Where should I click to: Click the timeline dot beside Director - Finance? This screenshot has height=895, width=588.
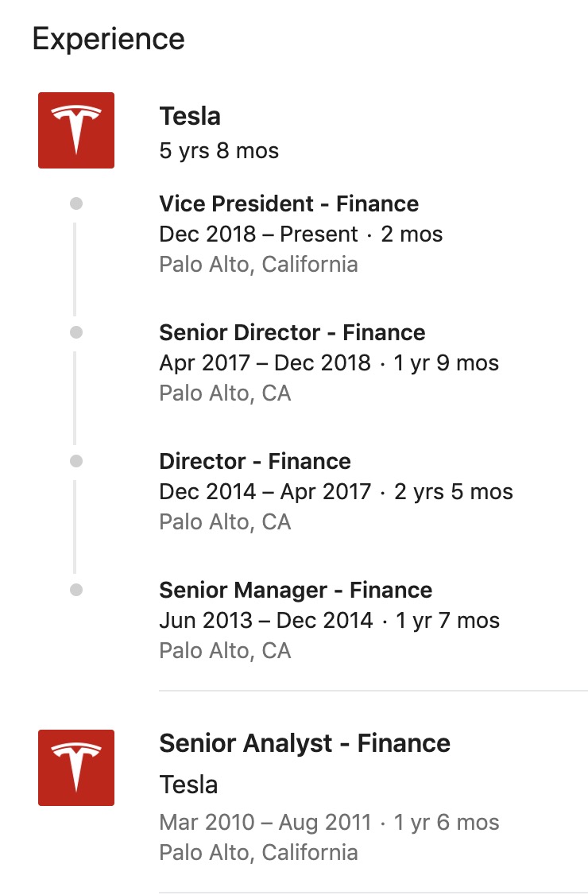click(x=76, y=461)
